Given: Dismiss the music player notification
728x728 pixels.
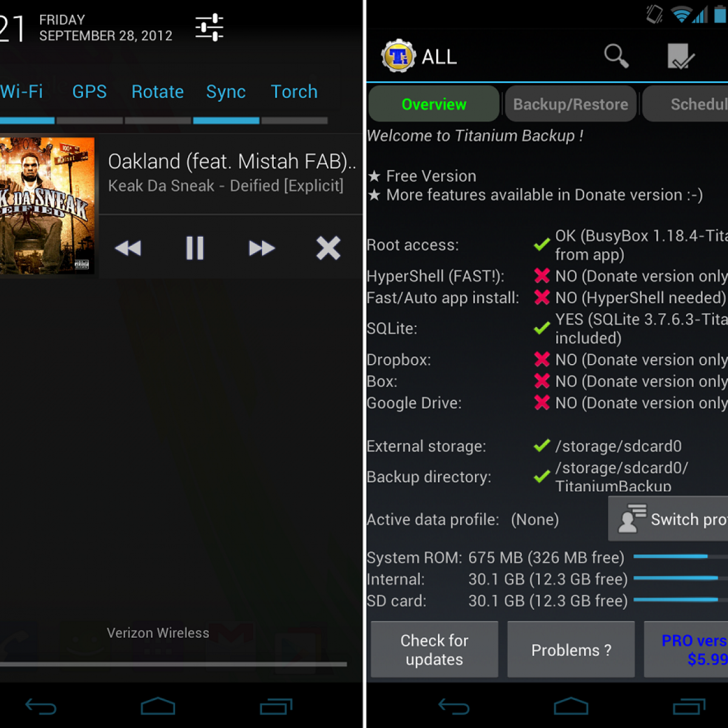Looking at the screenshot, I should click(328, 248).
